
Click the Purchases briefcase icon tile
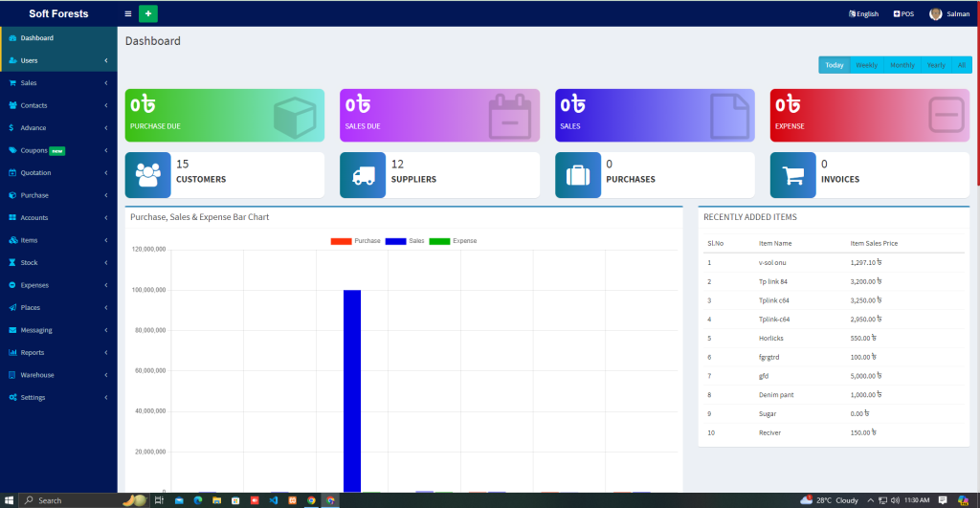[x=578, y=175]
